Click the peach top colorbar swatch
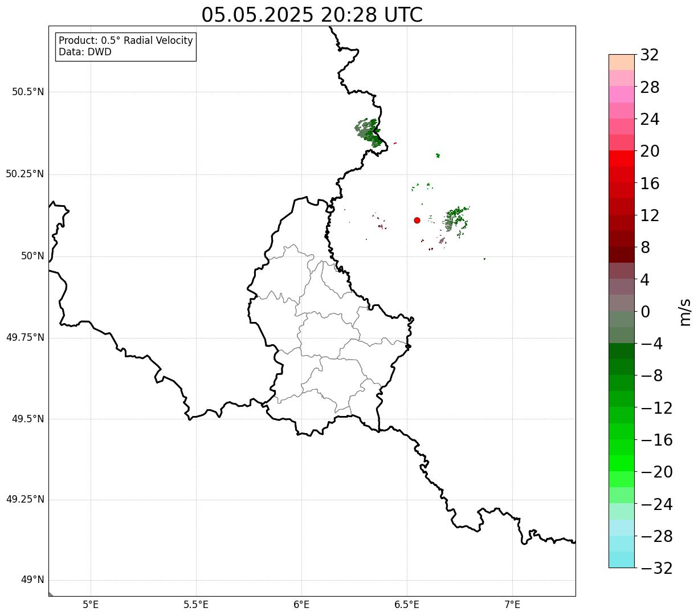Image resolution: width=698 pixels, height=616 pixels. (x=622, y=62)
